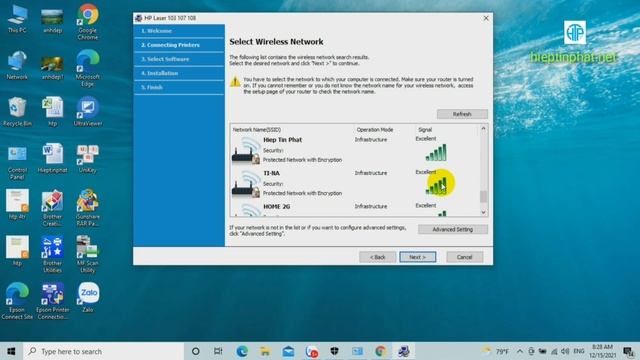Select the TI-NA wireless network
The width and height of the screenshot is (640, 360).
[x=355, y=184]
